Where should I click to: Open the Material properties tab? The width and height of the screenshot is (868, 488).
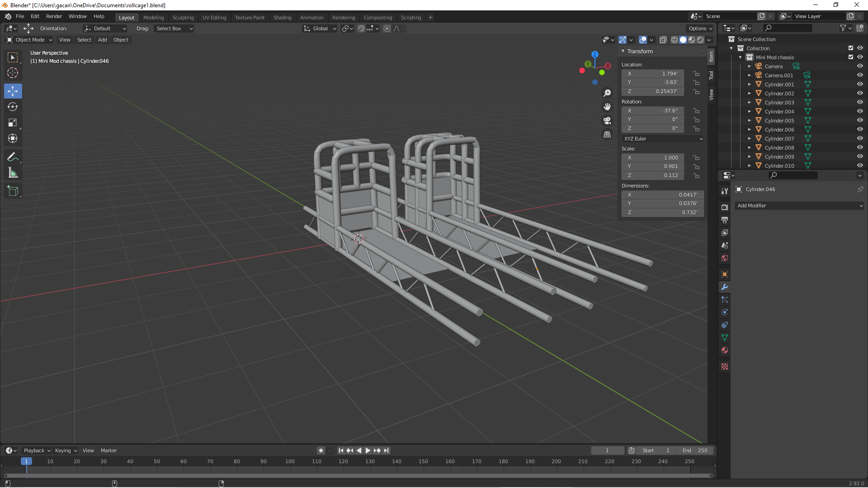[x=725, y=350]
